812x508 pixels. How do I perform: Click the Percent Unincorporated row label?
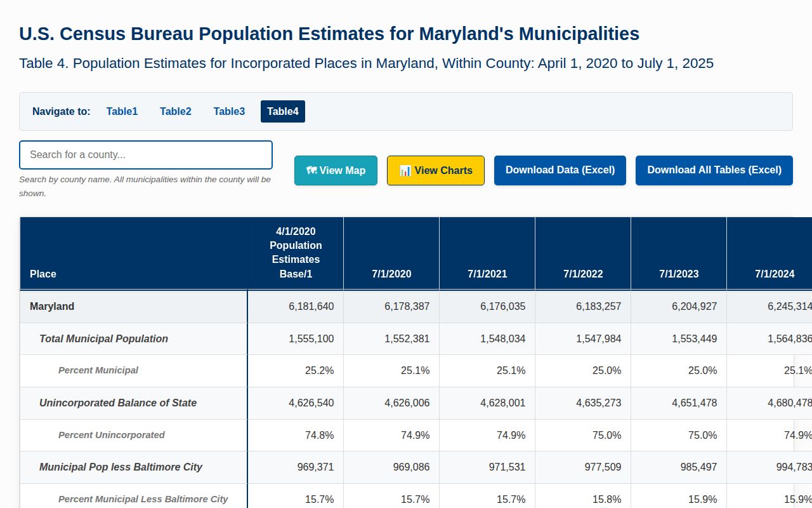pos(112,435)
